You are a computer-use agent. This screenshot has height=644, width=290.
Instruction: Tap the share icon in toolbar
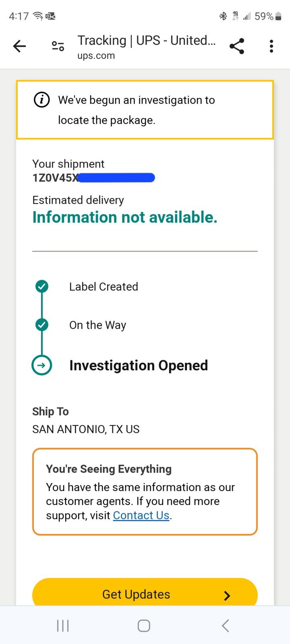(237, 46)
